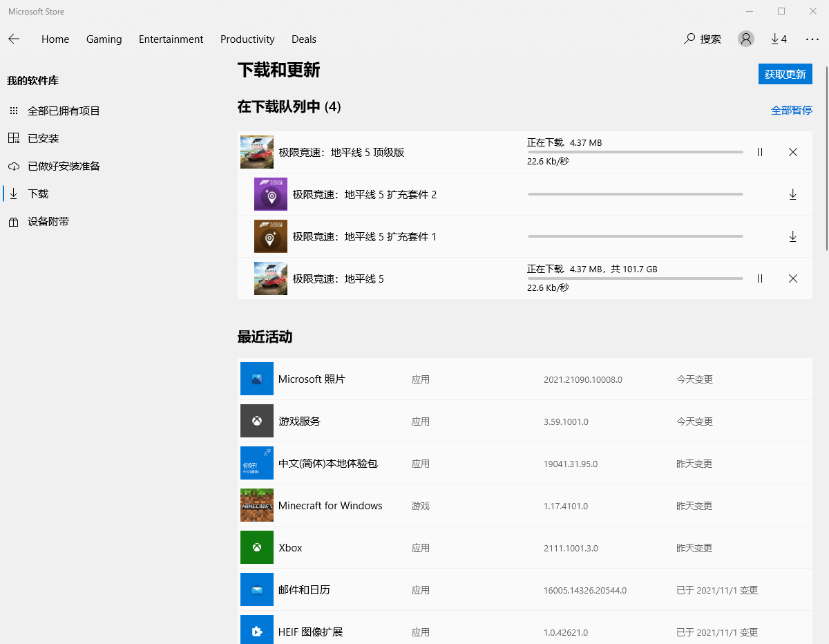Click 极限竞速：地平线 5 顶级版 thumbnail
This screenshot has height=644, width=829.
(257, 152)
